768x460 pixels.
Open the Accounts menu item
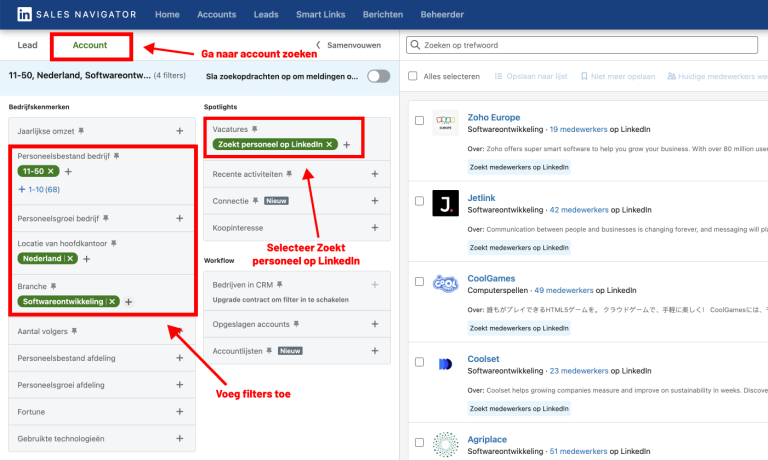point(216,15)
